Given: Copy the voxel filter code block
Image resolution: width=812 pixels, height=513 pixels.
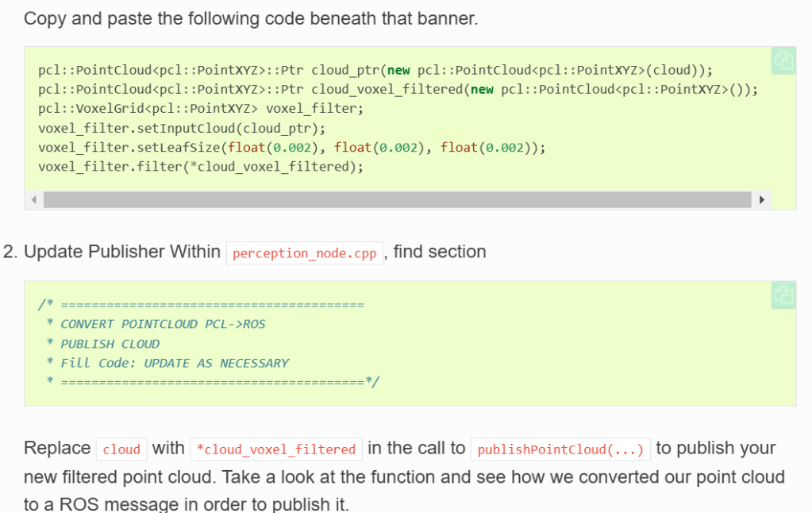Looking at the screenshot, I should [783, 61].
